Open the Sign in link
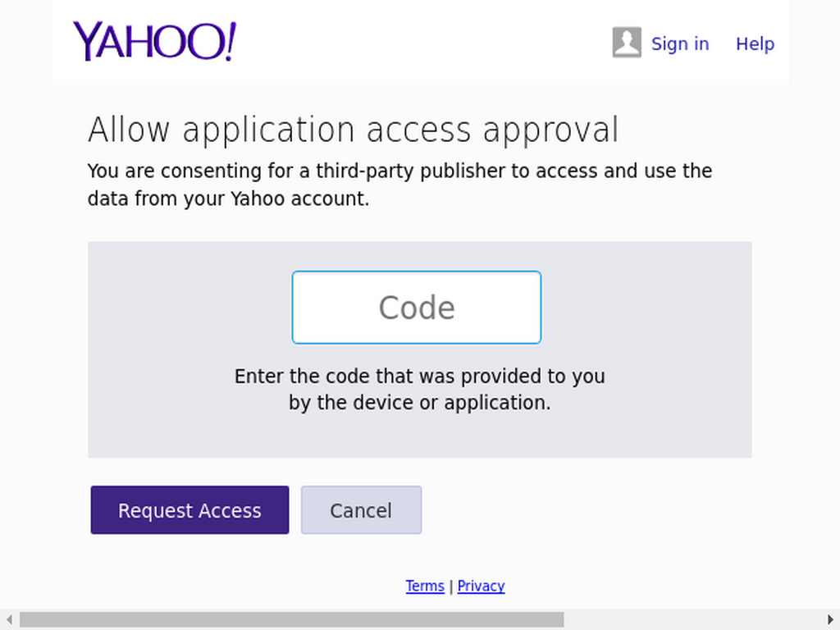The height and width of the screenshot is (630, 840). point(680,43)
